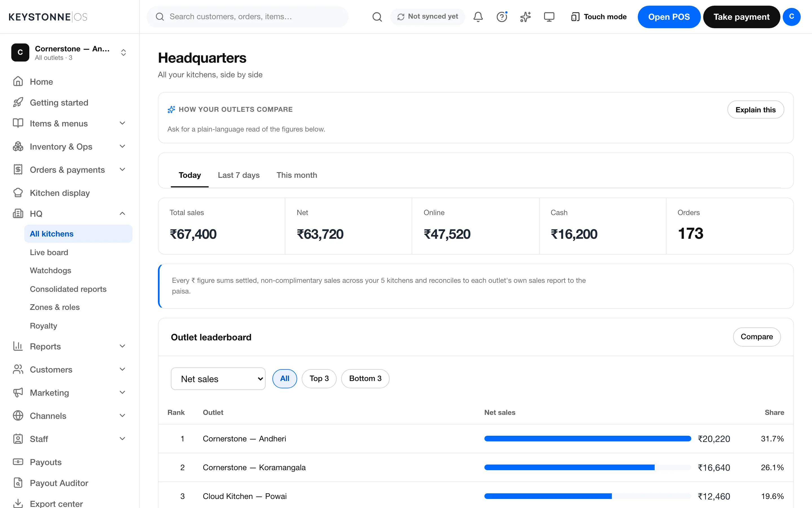This screenshot has height=508, width=812.
Task: Switch to the Today tab
Action: pos(189,175)
